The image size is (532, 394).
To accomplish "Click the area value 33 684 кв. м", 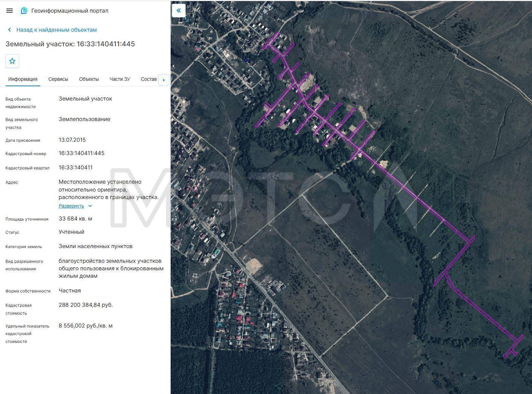I will coord(75,219).
